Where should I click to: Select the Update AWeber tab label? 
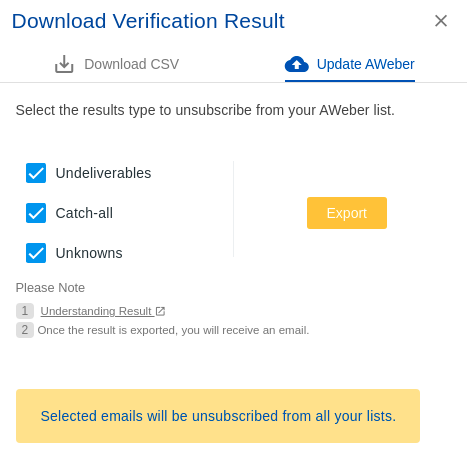[x=365, y=64]
